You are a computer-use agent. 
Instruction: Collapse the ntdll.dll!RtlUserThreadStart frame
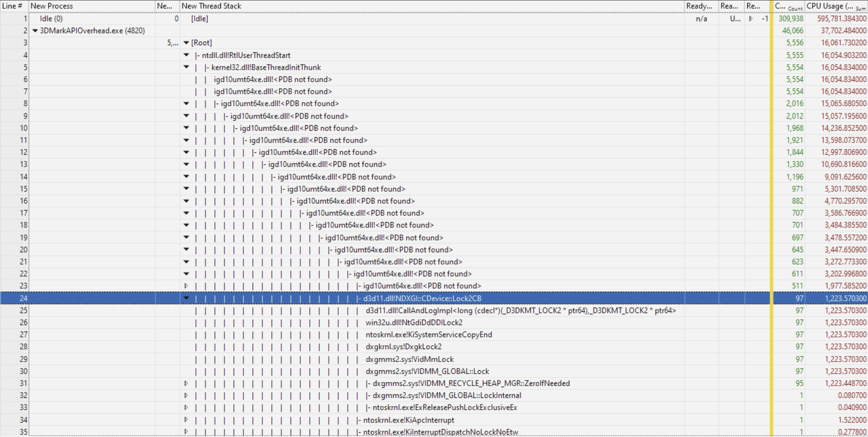click(x=186, y=55)
